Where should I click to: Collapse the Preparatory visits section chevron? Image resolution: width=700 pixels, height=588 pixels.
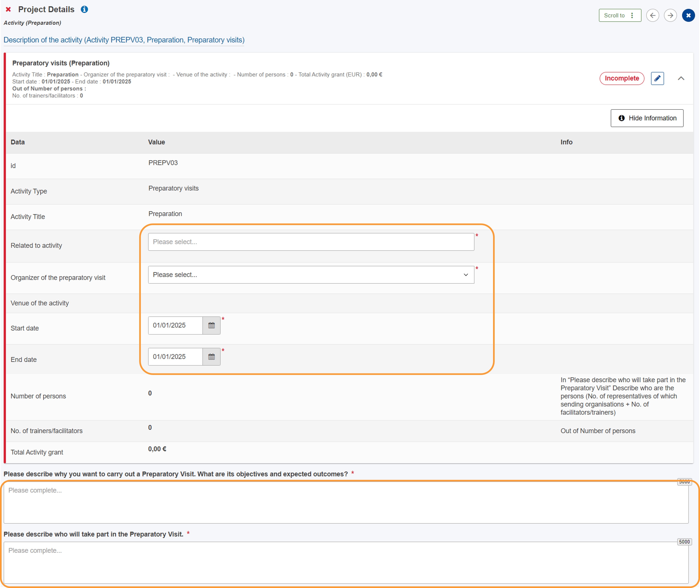pos(681,78)
